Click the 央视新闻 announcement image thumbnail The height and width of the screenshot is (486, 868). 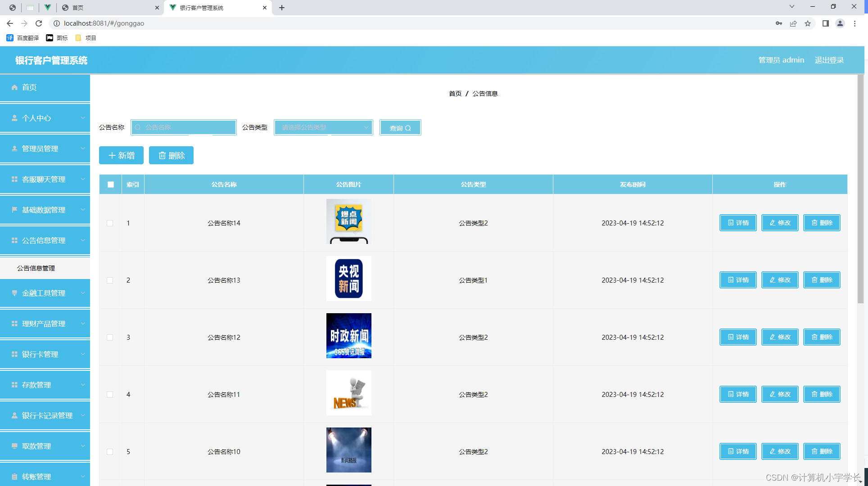pos(348,279)
